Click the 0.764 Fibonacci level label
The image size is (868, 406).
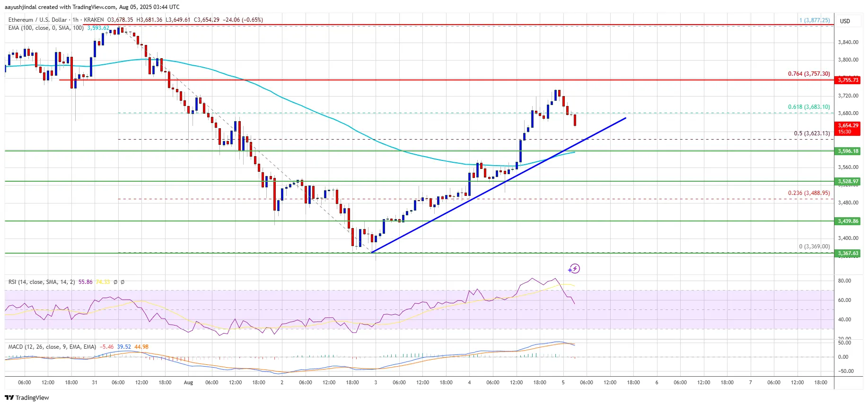(x=808, y=74)
